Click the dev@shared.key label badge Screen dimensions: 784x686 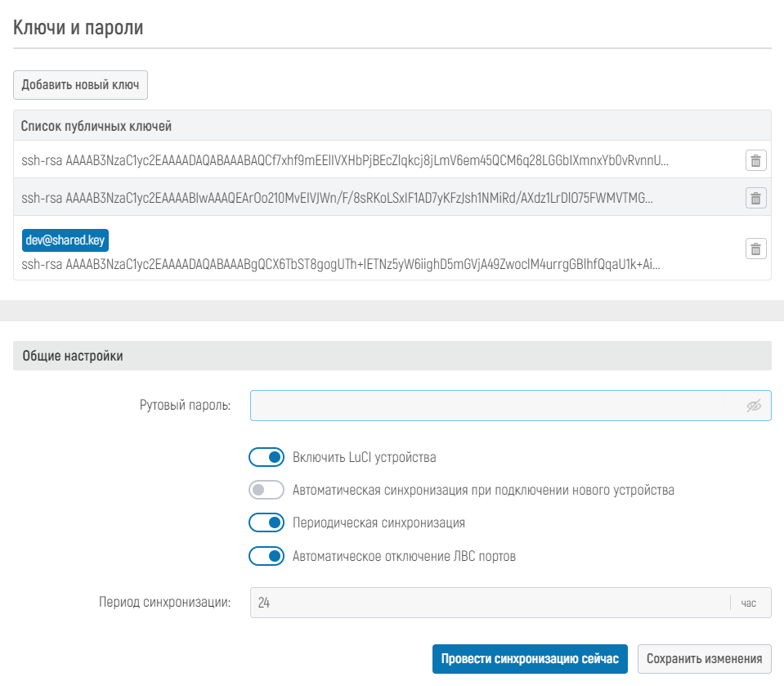click(65, 240)
